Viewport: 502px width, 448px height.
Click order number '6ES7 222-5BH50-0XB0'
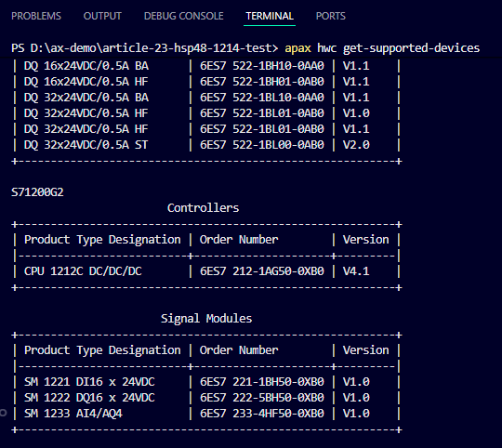tap(262, 398)
